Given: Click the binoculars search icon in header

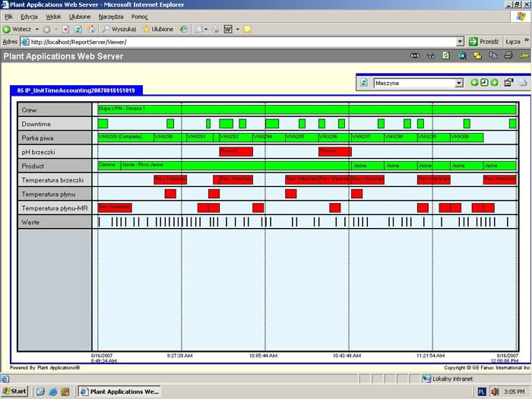Looking at the screenshot, I should point(431,56).
